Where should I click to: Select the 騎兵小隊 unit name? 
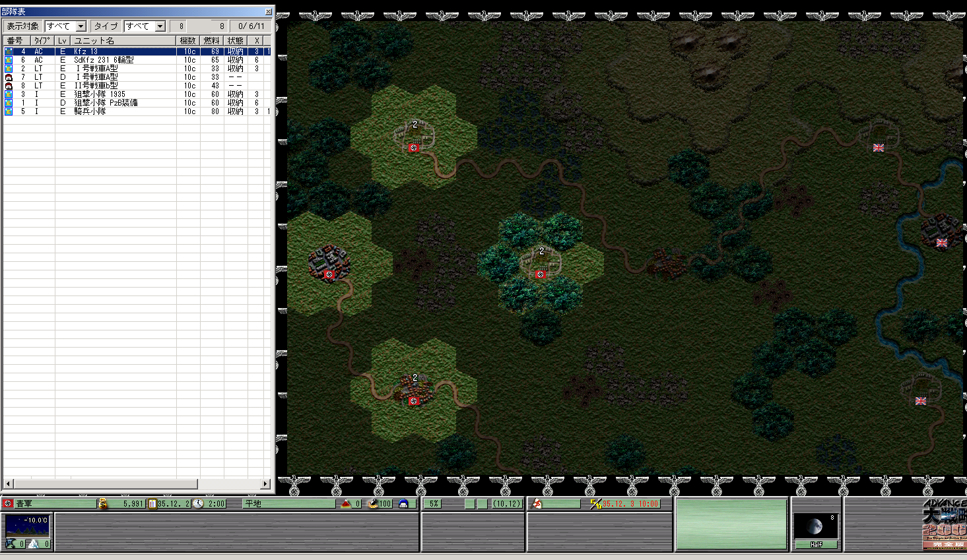90,111
